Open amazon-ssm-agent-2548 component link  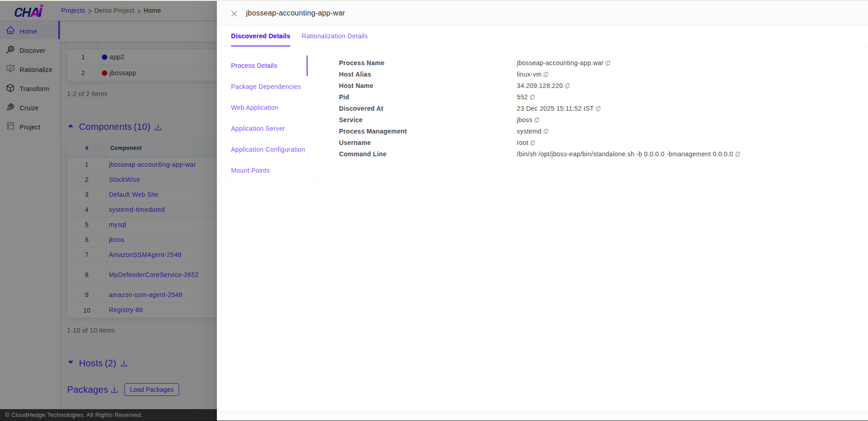click(145, 295)
